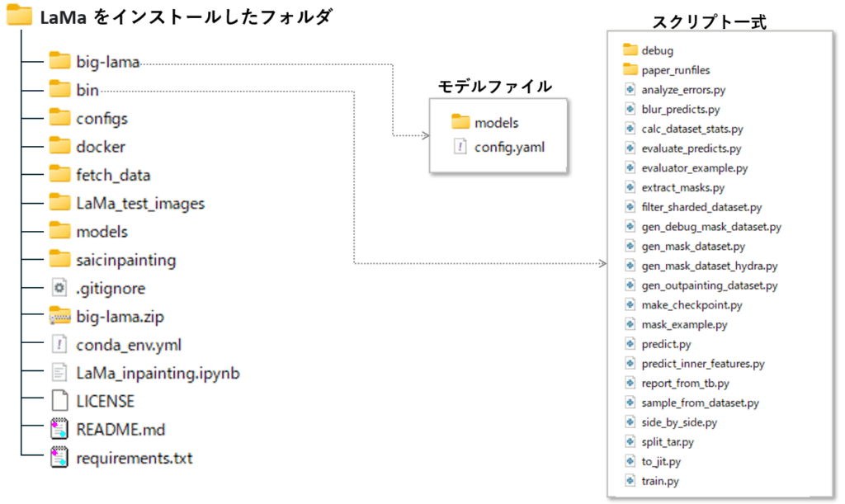Image resolution: width=845 pixels, height=504 pixels.
Task: Click the conda_env.yml label text
Action: click(128, 345)
